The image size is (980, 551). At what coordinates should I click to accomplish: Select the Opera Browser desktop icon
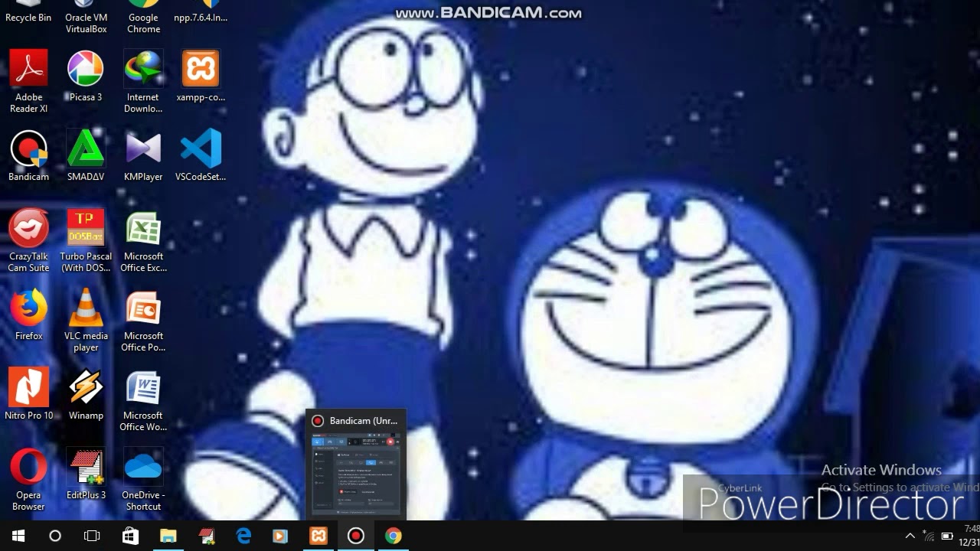[x=28, y=479]
